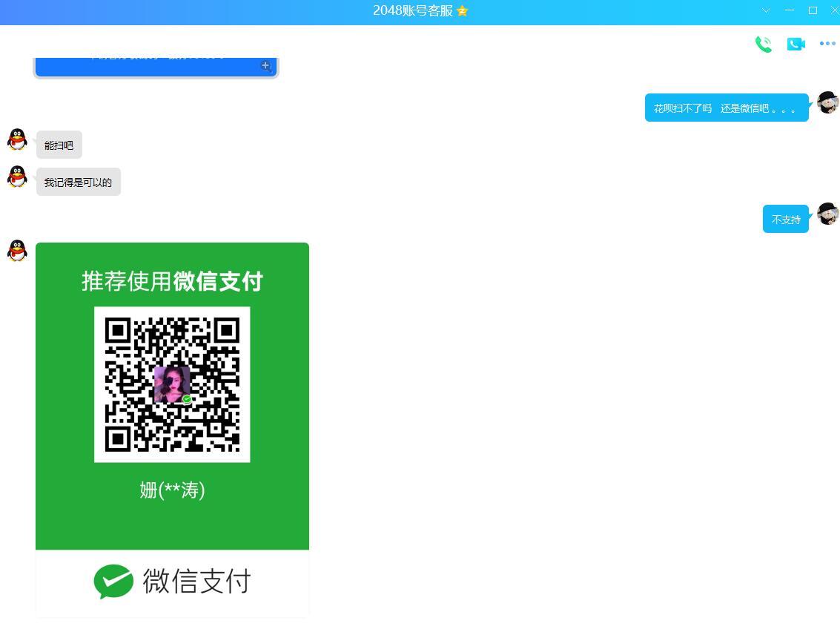Start a voice call
The image size is (840, 635).
764,44
